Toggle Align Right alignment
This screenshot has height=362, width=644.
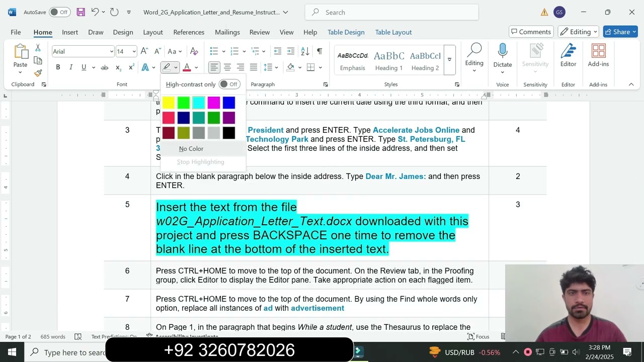[x=240, y=67]
